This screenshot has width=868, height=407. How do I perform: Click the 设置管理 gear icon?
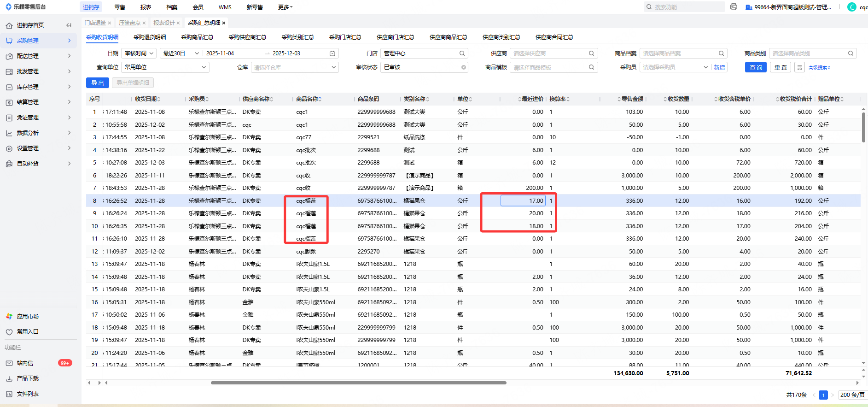point(9,148)
